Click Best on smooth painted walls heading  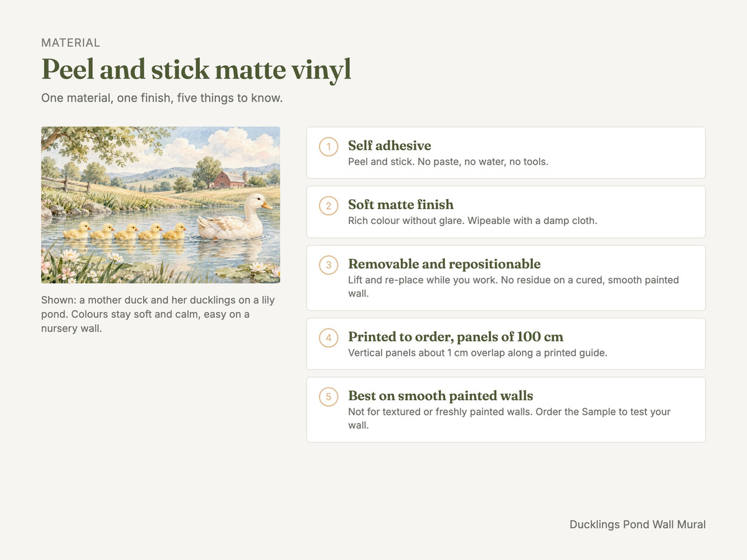click(441, 396)
